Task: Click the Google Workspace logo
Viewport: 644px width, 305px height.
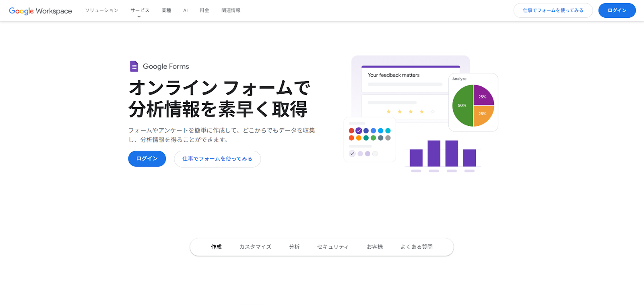Action: click(x=40, y=11)
